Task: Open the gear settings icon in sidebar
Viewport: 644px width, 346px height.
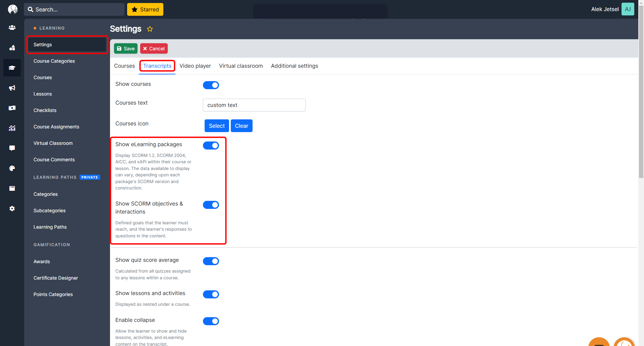Action: tap(12, 209)
